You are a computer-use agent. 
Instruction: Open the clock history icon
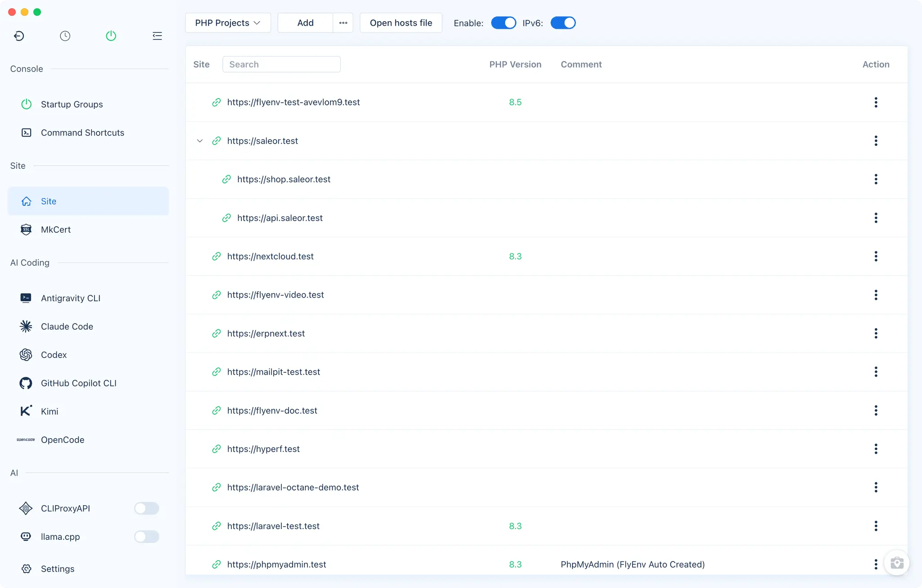[65, 36]
